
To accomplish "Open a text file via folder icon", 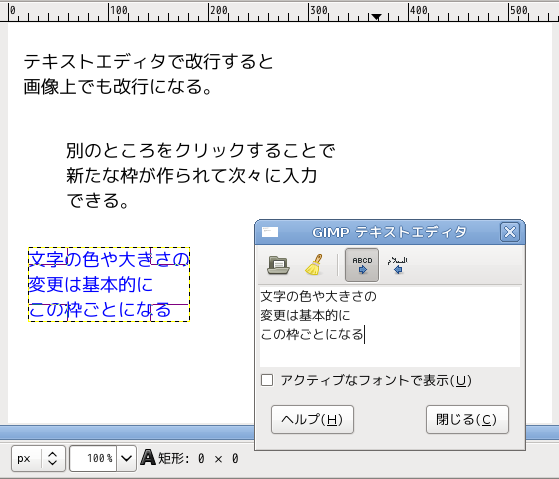I will [278, 265].
